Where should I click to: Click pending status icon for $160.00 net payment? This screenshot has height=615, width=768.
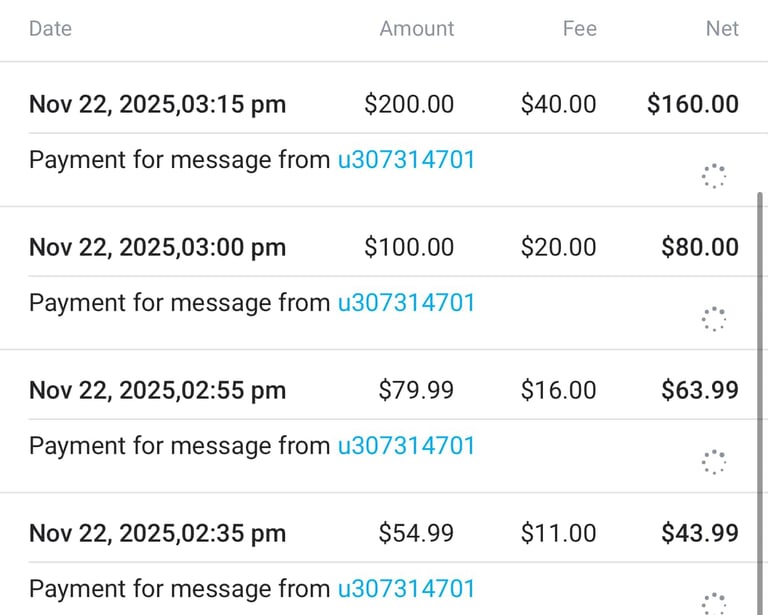[x=713, y=177]
